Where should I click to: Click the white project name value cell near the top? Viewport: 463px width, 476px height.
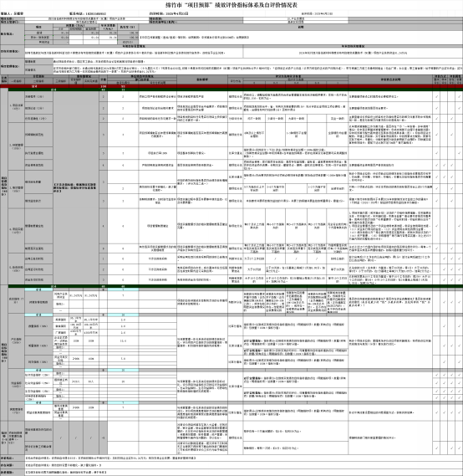click(x=87, y=18)
